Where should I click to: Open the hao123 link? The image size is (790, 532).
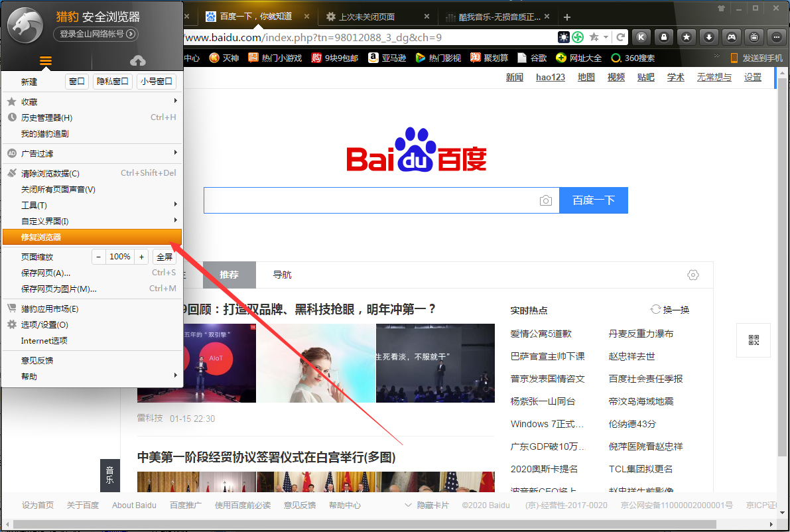550,77
